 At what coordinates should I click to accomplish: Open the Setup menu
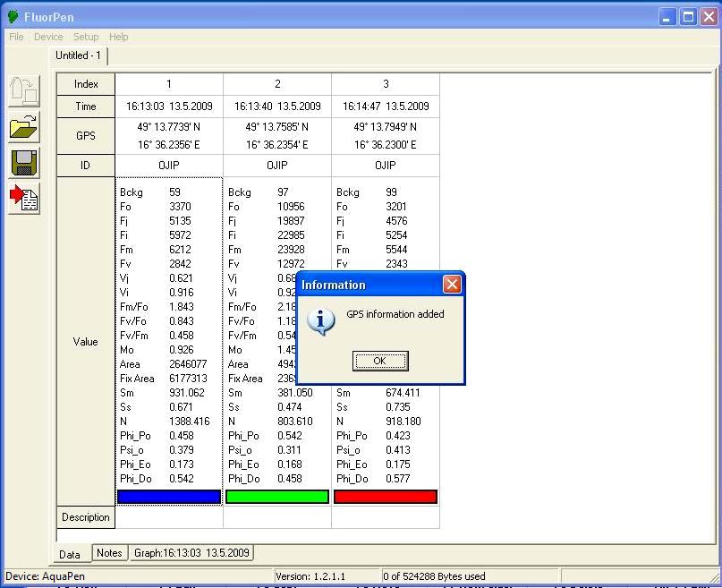click(86, 37)
